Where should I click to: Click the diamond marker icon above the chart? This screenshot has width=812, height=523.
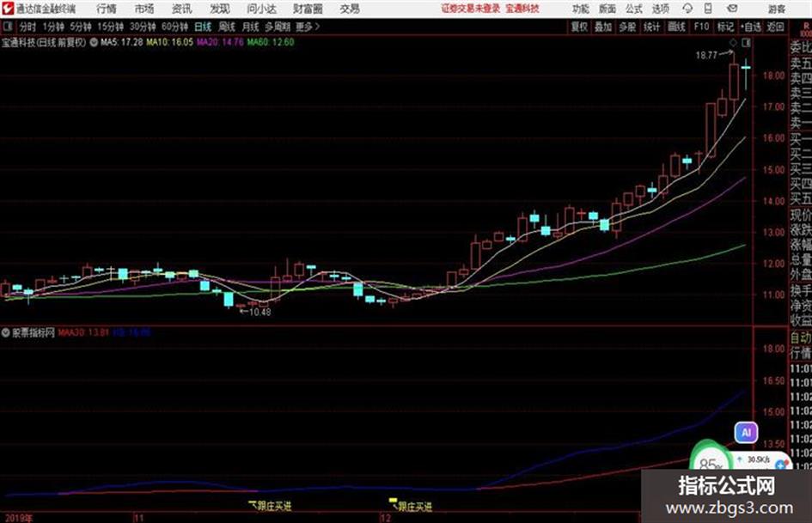[733, 42]
